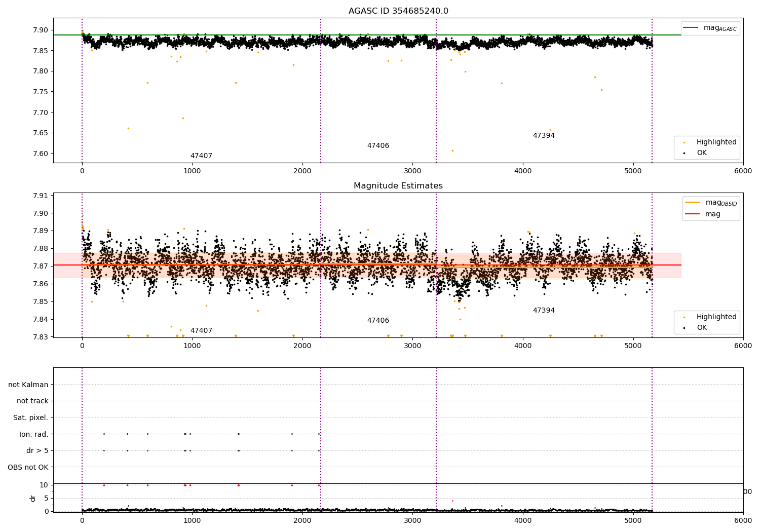The height and width of the screenshot is (532, 760).
Task: Click the title "AGASC ID 354685240.0"
Action: click(398, 11)
